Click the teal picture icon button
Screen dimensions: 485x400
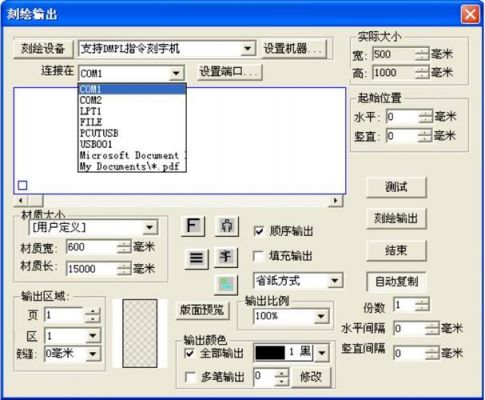coord(226,284)
